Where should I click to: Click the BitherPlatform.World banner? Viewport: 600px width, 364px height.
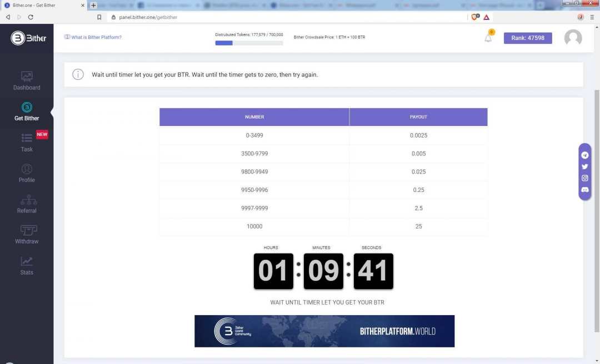click(x=324, y=331)
